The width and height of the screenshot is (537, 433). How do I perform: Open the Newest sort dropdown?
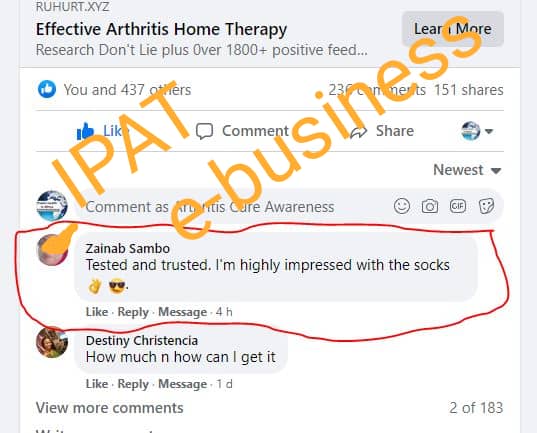(467, 170)
